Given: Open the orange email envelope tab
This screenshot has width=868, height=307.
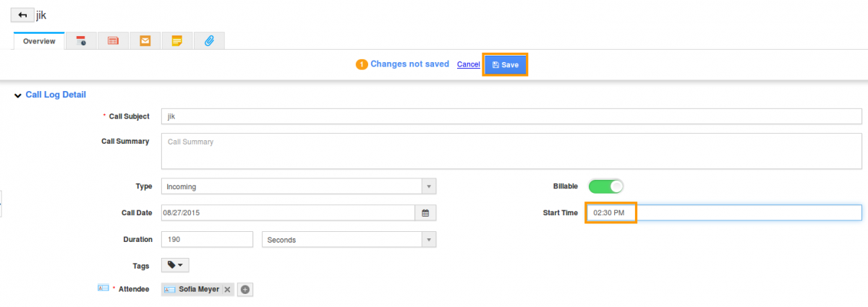Looking at the screenshot, I should coord(145,41).
